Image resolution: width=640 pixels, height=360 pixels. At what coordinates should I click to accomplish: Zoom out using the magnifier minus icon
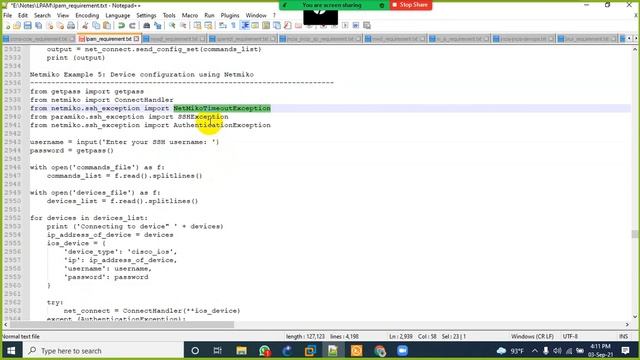[x=183, y=26]
